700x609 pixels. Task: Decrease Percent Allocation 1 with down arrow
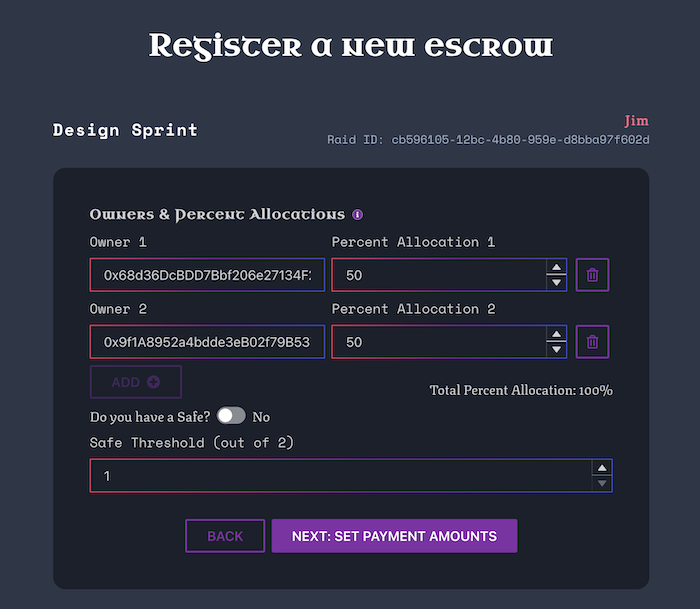[x=556, y=283]
